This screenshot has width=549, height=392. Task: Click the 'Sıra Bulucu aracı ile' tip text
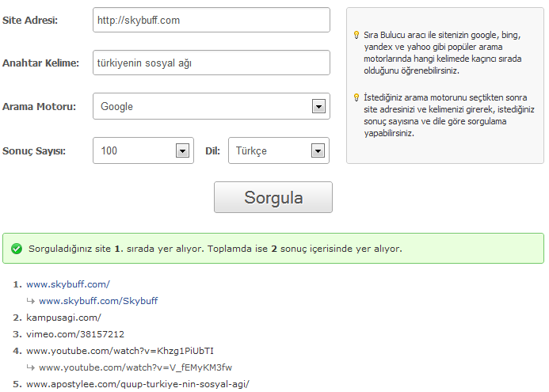[x=443, y=52]
